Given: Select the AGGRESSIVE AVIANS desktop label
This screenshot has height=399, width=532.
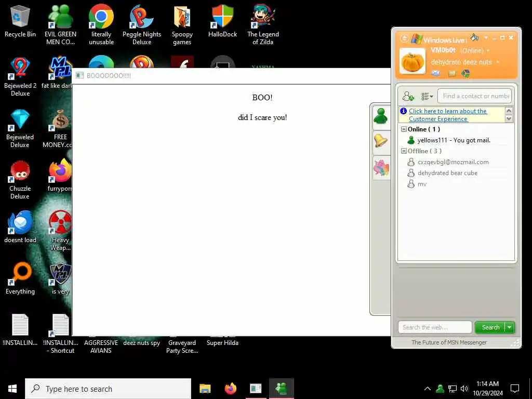Looking at the screenshot, I should 101,347.
